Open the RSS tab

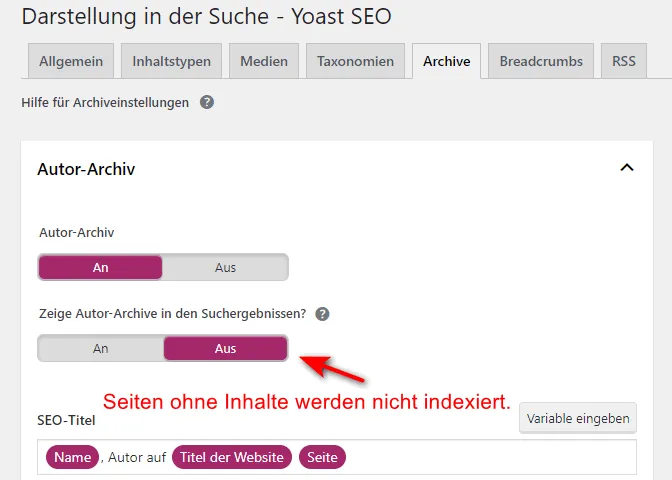coord(624,61)
